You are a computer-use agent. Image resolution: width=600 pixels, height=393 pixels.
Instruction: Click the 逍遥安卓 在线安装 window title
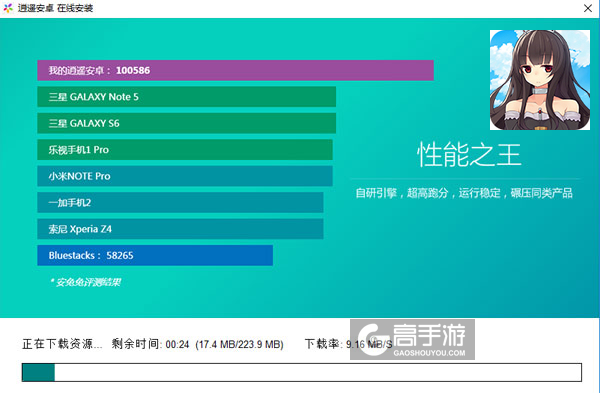(x=55, y=8)
